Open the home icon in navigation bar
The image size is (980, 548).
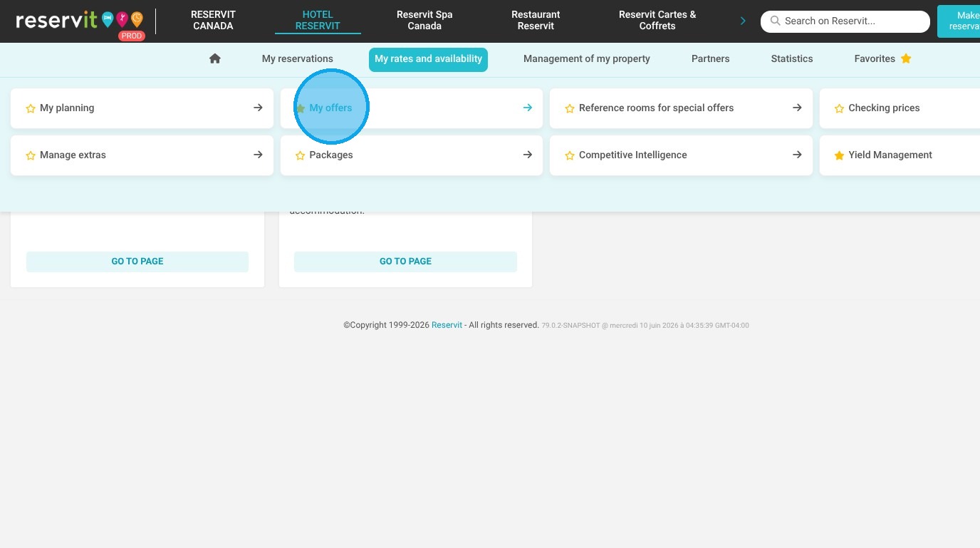tap(215, 58)
